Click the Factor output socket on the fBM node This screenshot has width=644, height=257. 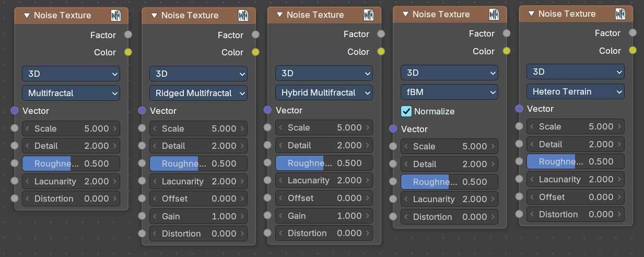(x=507, y=33)
